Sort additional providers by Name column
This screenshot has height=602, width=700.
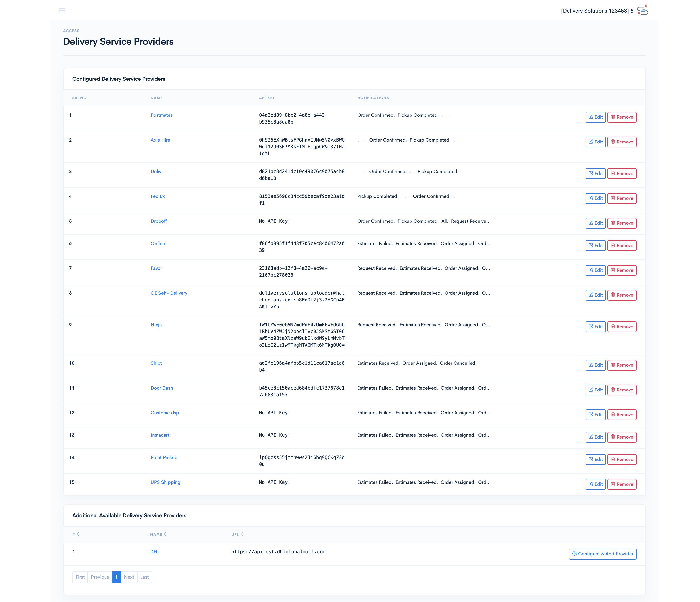pyautogui.click(x=158, y=534)
